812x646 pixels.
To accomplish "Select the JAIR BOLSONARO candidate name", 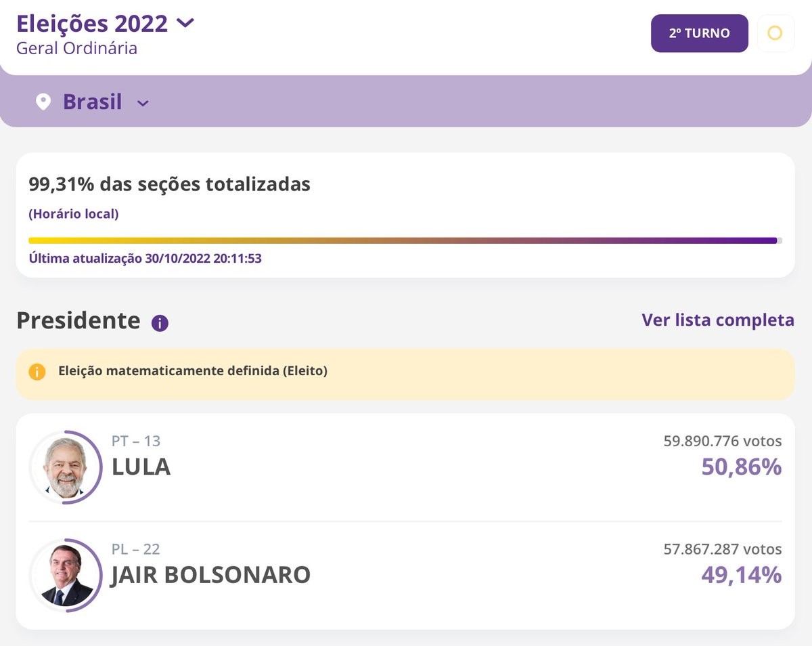I will click(210, 575).
